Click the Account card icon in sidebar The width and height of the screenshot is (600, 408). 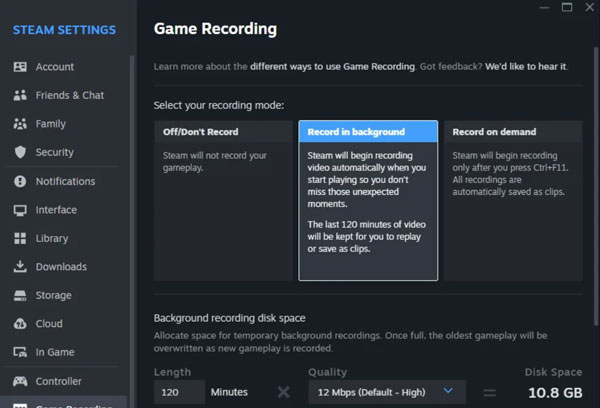(20, 67)
